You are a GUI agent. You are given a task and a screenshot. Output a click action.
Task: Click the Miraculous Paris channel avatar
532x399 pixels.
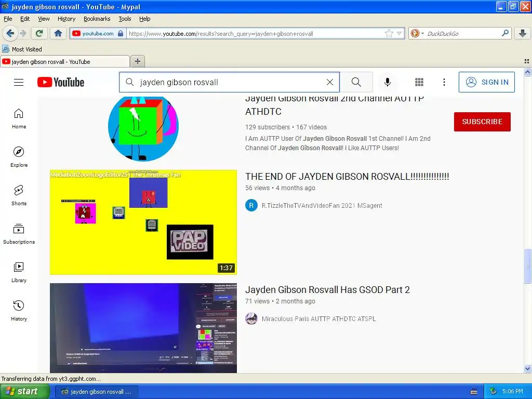point(251,318)
